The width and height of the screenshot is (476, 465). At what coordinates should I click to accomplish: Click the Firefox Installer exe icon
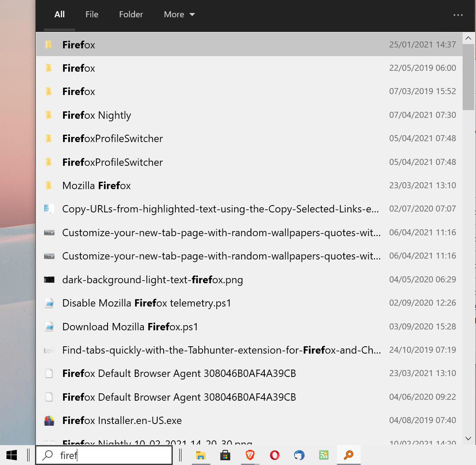(49, 421)
